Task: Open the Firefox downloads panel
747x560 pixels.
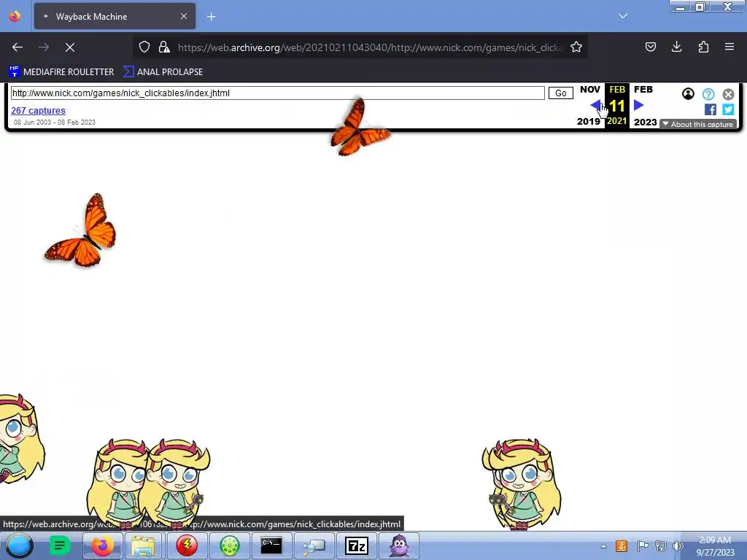Action: point(676,47)
